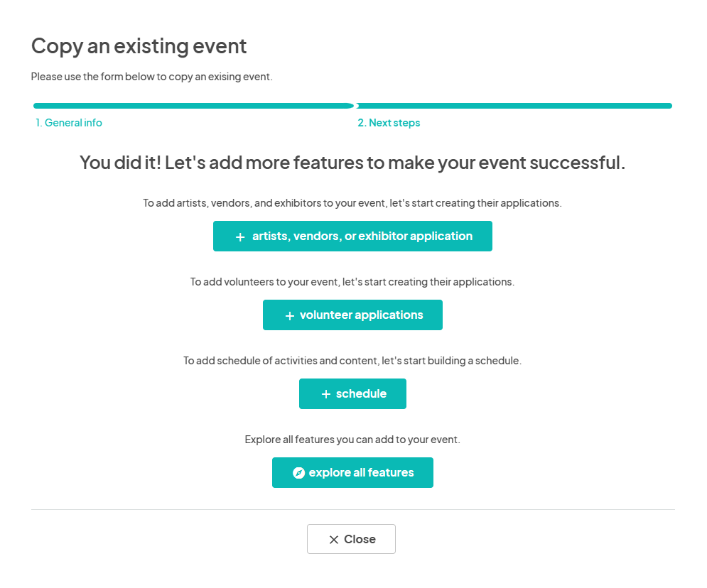Viewport: 707px width, 588px height.
Task: Click the X icon inside the Close button
Action: pyautogui.click(x=333, y=539)
